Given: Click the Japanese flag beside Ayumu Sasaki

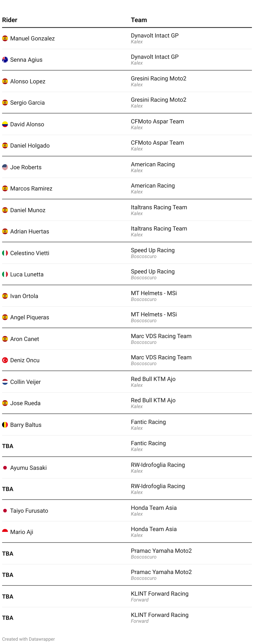Looking at the screenshot, I should click(x=5, y=468).
